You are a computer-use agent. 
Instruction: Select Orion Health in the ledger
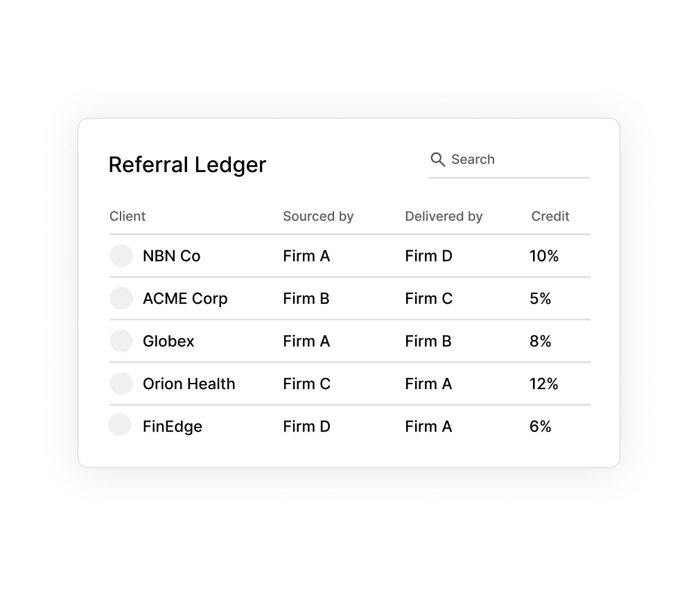[189, 384]
